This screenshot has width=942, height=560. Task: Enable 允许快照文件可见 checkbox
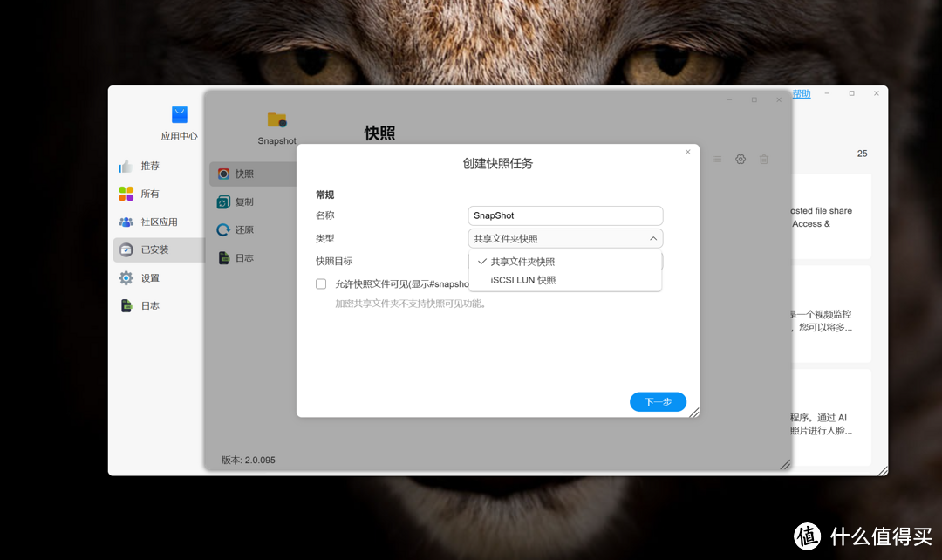pos(320,283)
